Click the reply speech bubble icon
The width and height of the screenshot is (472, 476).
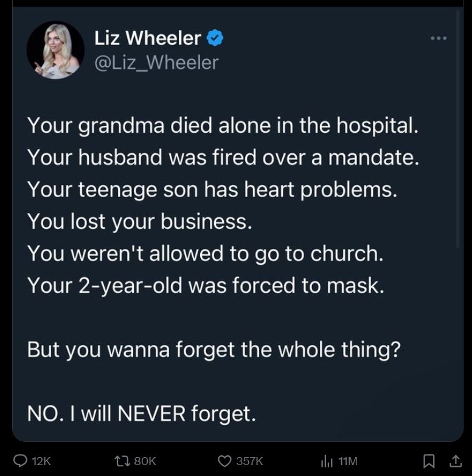point(21,461)
